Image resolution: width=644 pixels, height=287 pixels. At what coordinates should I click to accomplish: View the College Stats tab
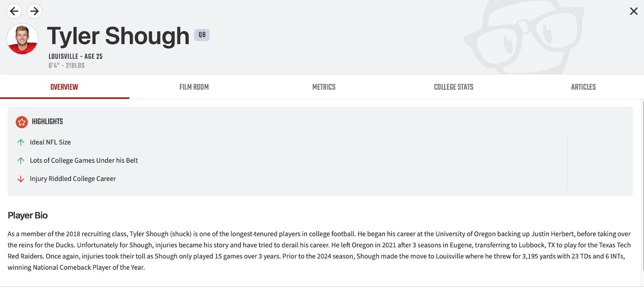pos(454,87)
